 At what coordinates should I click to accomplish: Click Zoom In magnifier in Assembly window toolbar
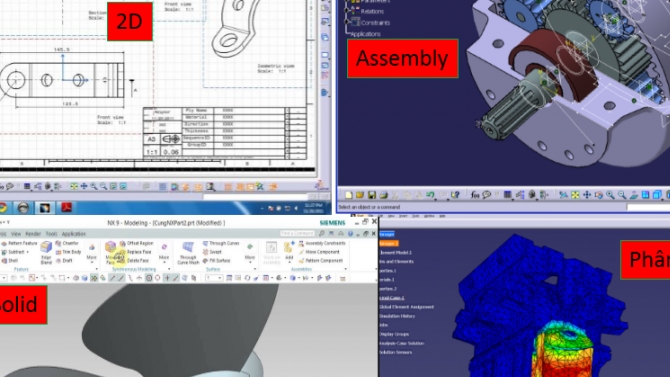click(610, 195)
